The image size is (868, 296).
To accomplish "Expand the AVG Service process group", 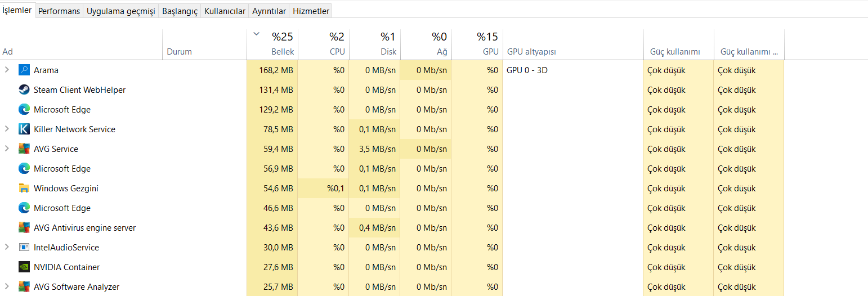I will (x=7, y=149).
